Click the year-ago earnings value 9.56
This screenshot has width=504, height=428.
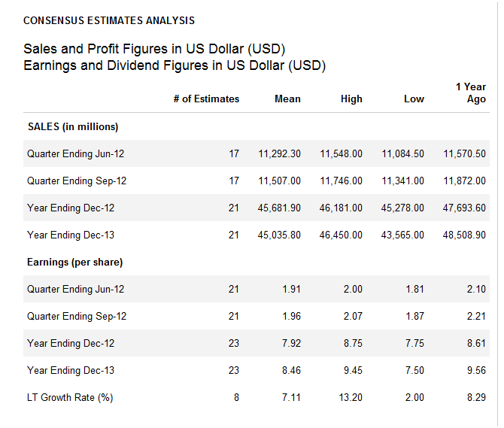476,370
